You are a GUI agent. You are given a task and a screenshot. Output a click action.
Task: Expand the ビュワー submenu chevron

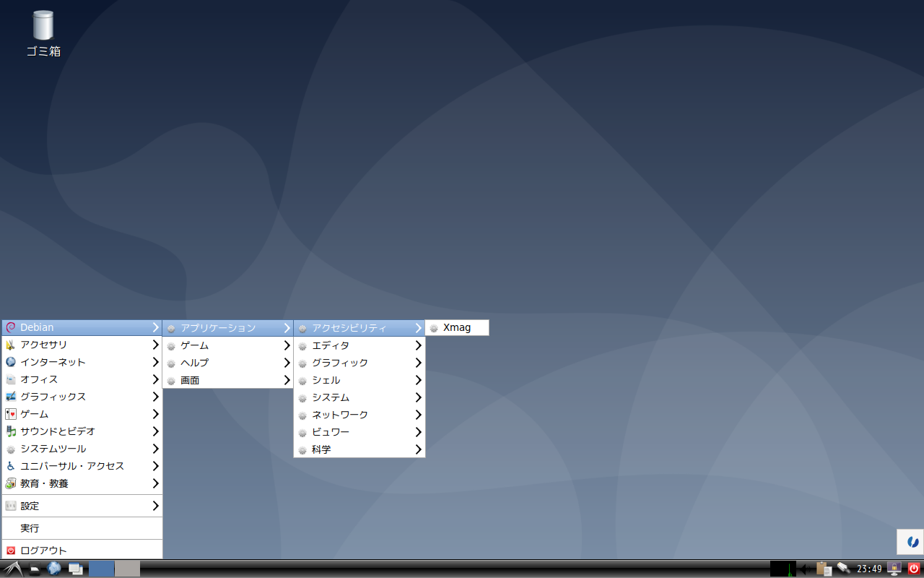click(418, 433)
